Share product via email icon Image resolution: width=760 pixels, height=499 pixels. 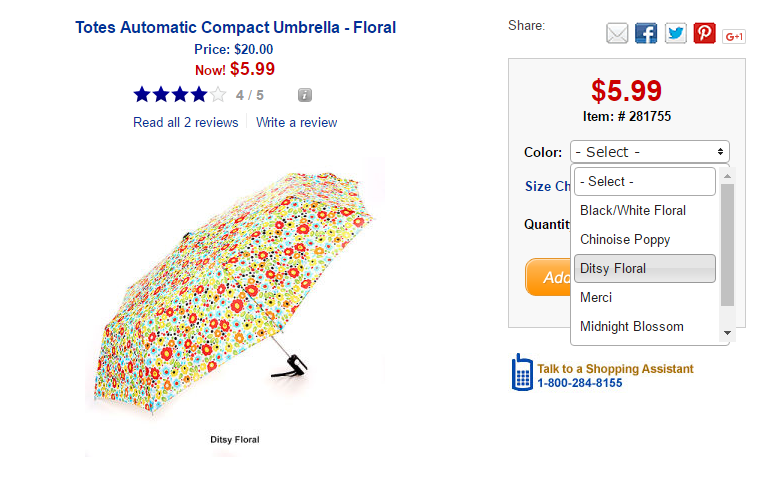point(617,34)
